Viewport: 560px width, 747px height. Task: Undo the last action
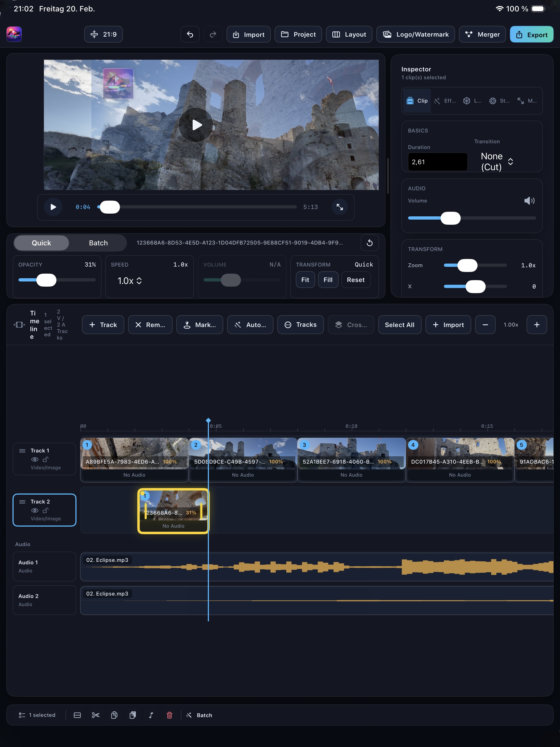(190, 34)
